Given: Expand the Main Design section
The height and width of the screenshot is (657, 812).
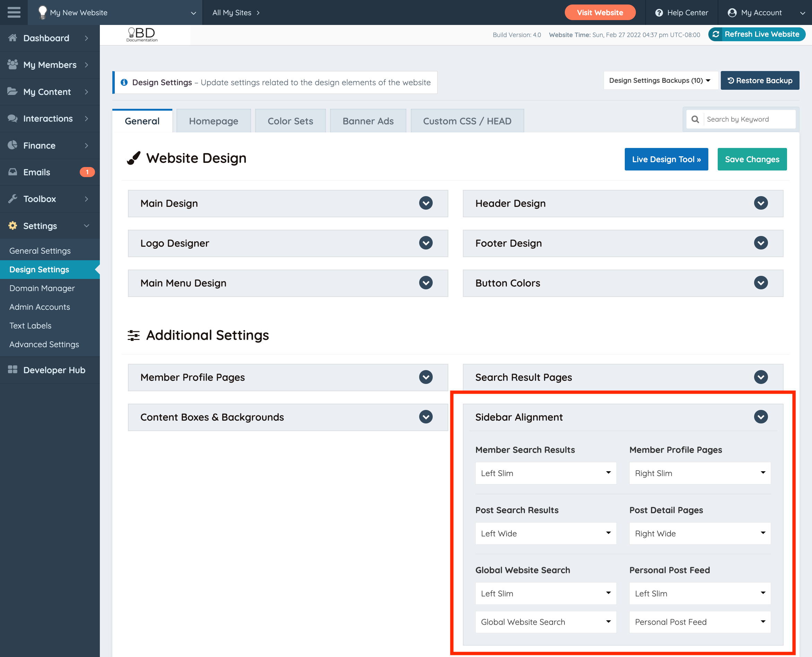Looking at the screenshot, I should 425,203.
